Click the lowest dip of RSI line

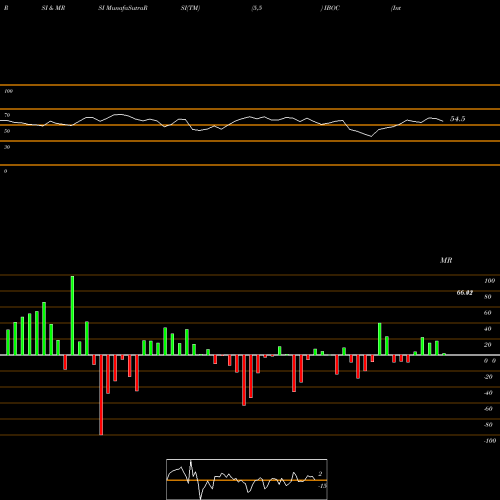[371, 136]
